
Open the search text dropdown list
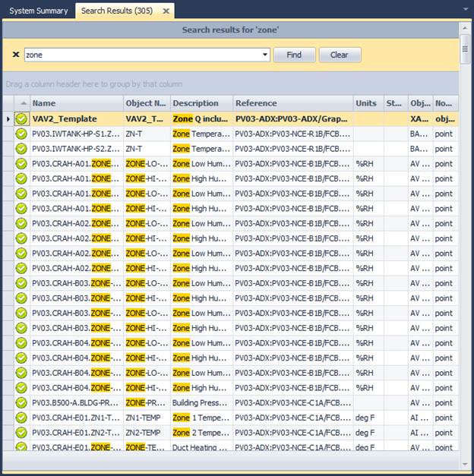[x=265, y=55]
